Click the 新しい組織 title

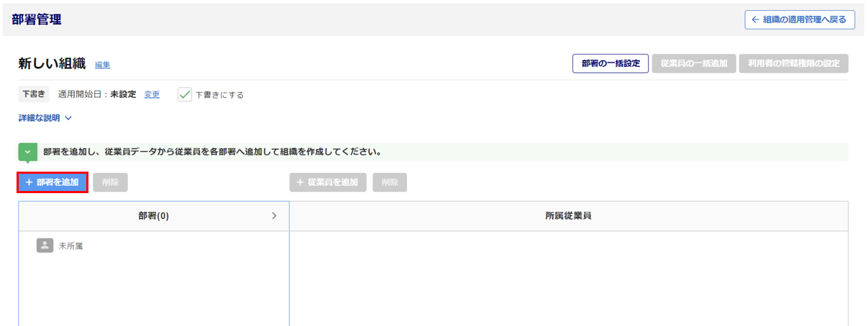pos(52,63)
